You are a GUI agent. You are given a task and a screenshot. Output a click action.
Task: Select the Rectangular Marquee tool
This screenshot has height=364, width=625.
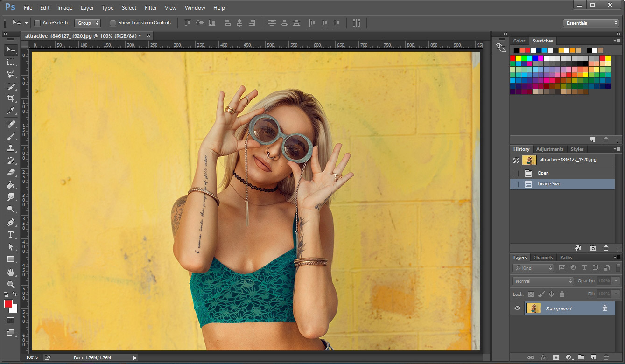11,62
